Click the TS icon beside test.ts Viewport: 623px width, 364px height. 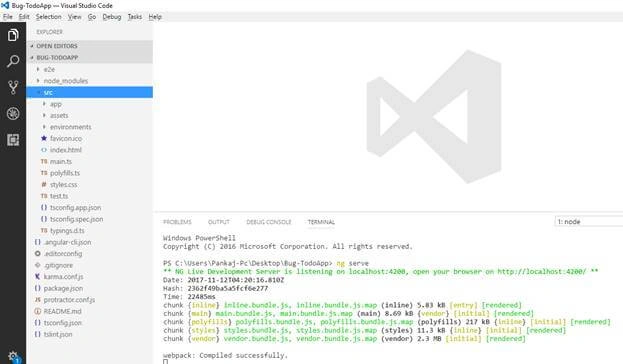tap(44, 196)
